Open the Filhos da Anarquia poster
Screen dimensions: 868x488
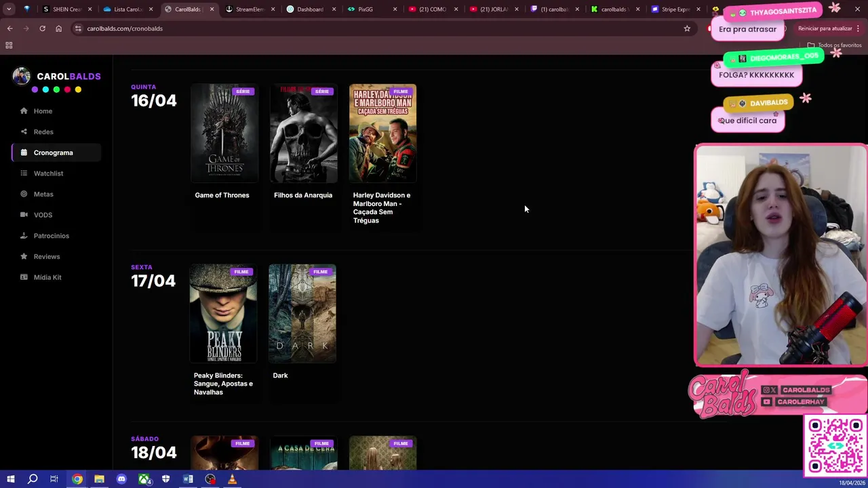[304, 134]
